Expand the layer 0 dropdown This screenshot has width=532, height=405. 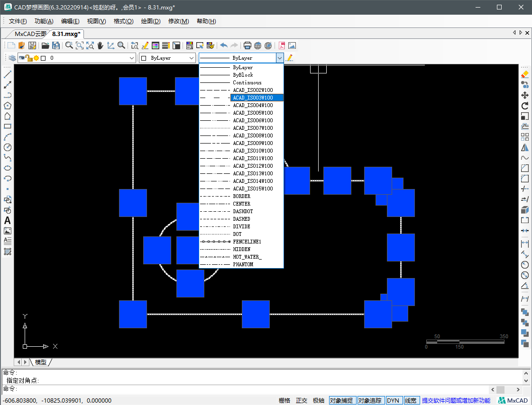tap(132, 58)
